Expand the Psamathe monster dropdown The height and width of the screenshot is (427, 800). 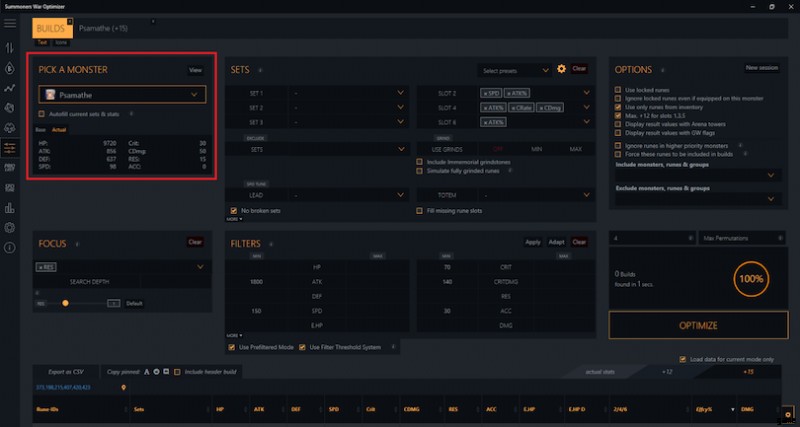pos(121,95)
